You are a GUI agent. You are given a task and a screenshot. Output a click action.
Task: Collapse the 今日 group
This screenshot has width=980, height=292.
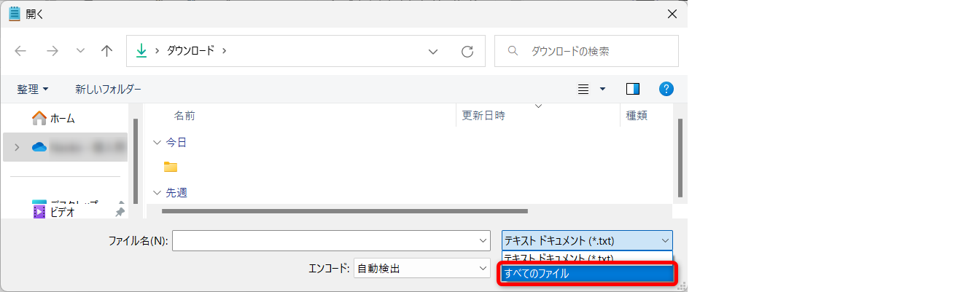(157, 142)
